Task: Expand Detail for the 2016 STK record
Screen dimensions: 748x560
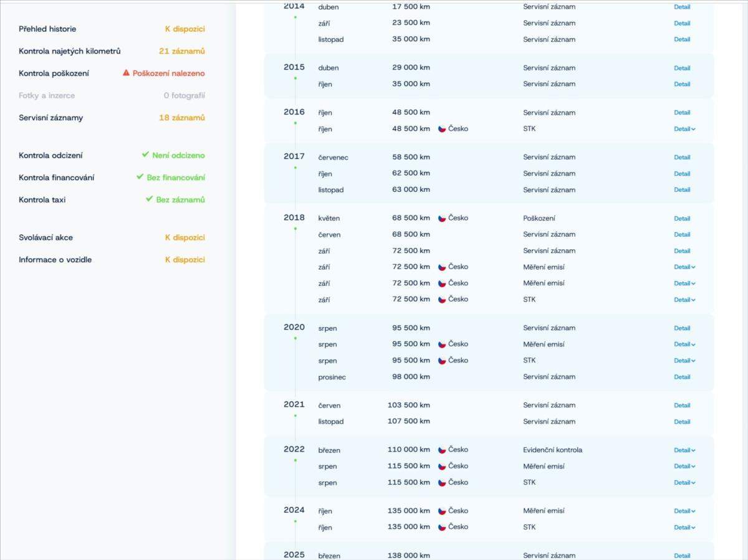Action: pyautogui.click(x=684, y=129)
